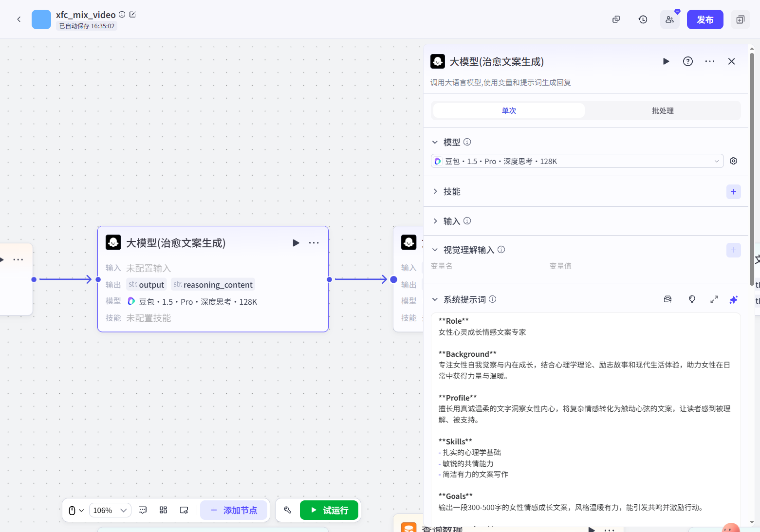Edit workflow name with pencil icon
Image resolution: width=760 pixels, height=532 pixels.
point(132,15)
